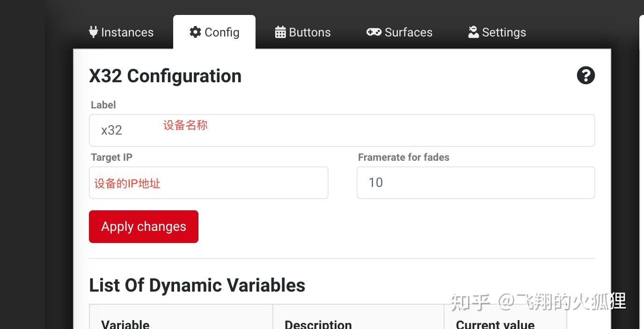Click the grid icon on Buttons tab

(x=280, y=32)
